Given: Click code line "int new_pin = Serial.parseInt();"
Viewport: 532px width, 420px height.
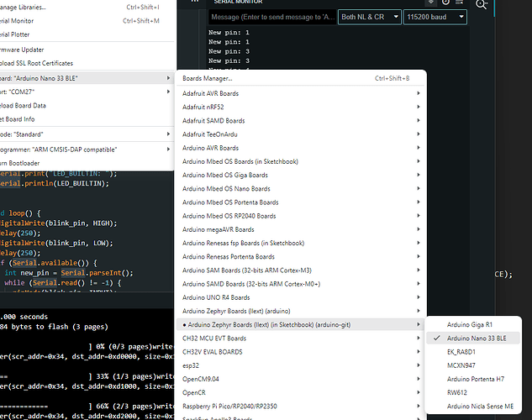Looking at the screenshot, I should (x=69, y=273).
